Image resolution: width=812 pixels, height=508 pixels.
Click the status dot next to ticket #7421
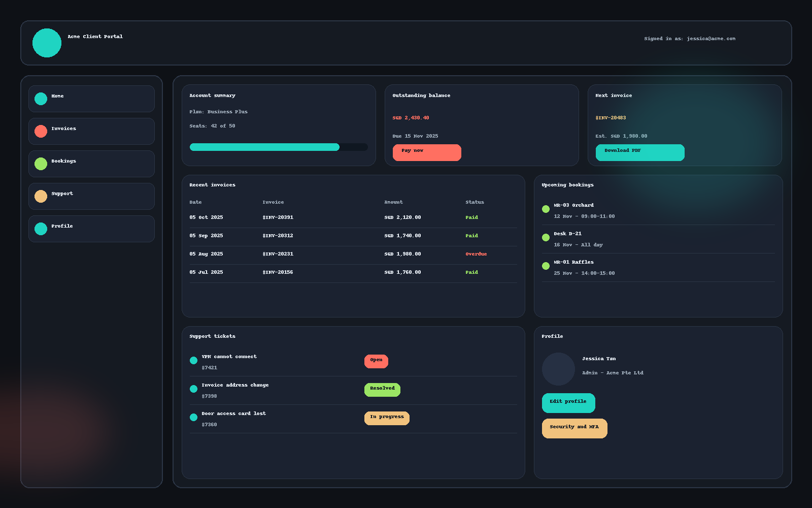click(x=193, y=360)
